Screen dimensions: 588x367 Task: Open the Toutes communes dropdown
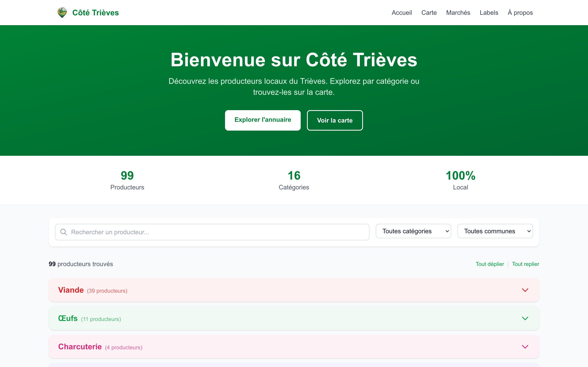495,231
